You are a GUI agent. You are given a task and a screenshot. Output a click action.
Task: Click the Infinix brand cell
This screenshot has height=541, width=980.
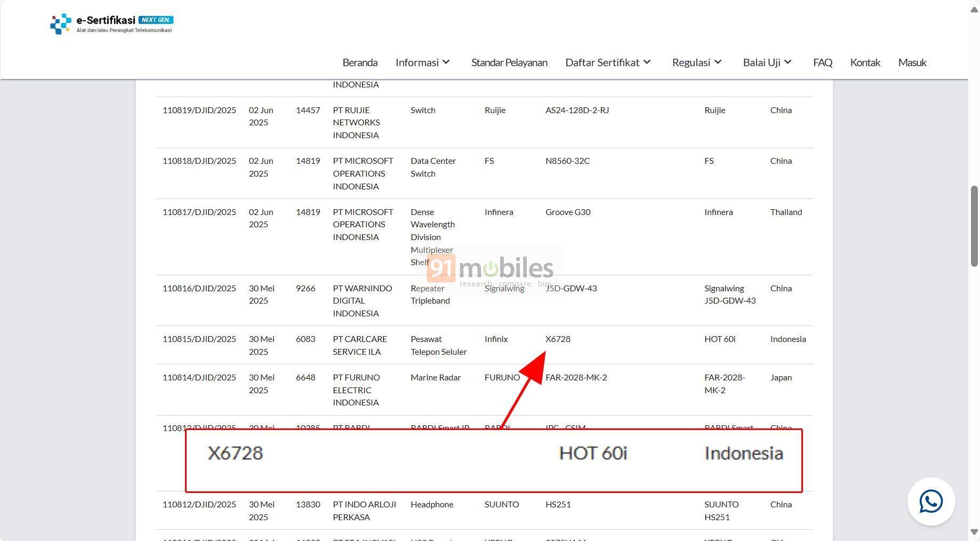coord(496,339)
